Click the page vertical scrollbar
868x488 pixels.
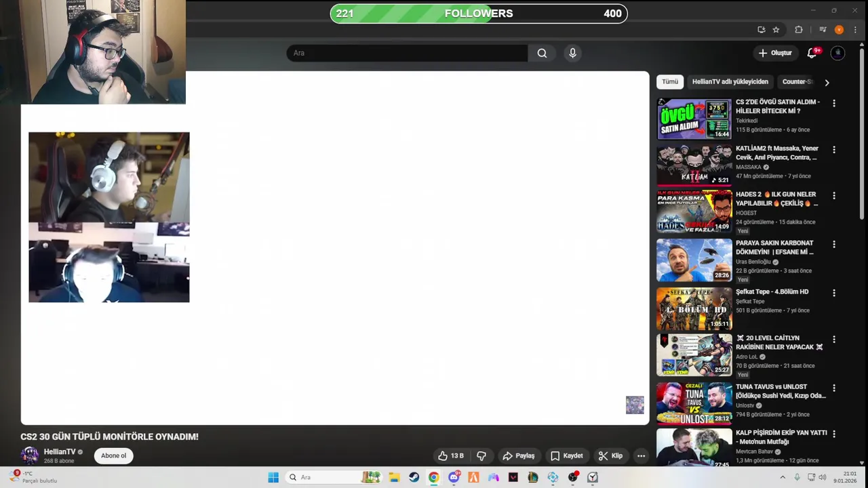click(x=863, y=136)
